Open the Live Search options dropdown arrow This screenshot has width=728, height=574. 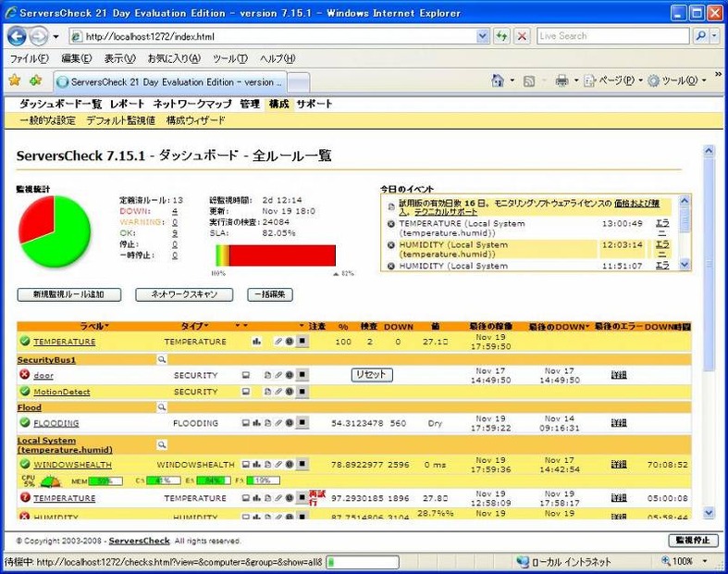(x=715, y=36)
